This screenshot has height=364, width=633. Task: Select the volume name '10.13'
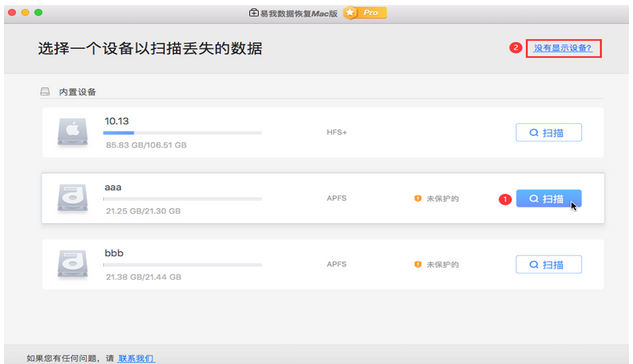click(116, 121)
